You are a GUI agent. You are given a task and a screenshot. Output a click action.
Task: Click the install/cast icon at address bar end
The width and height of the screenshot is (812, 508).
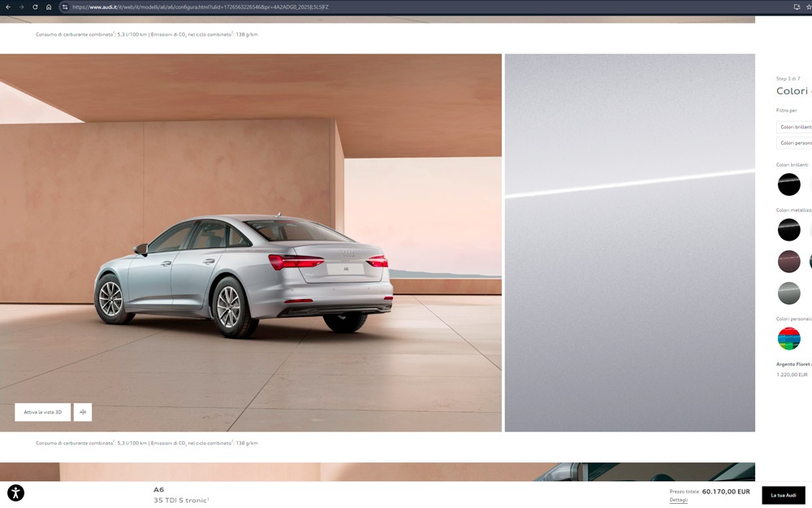click(797, 7)
